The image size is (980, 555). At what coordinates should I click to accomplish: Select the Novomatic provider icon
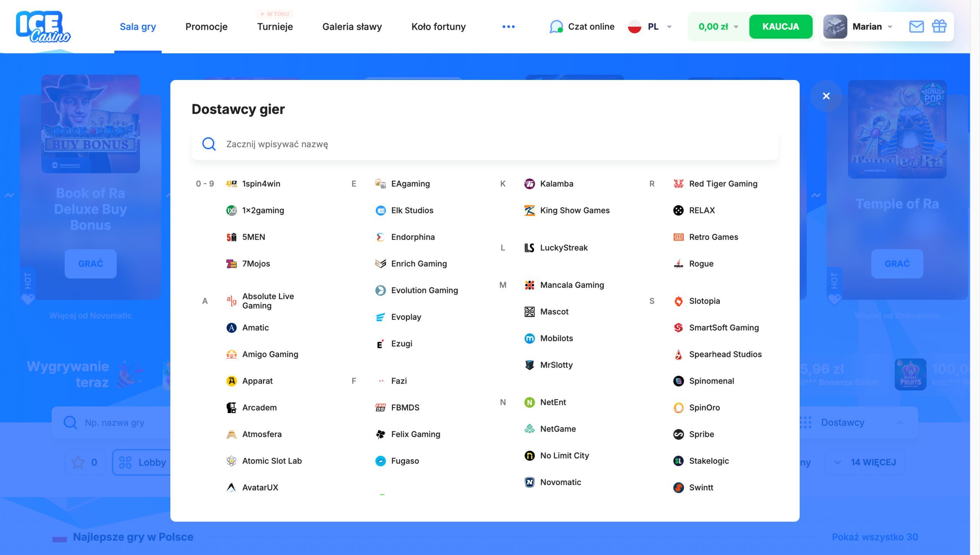point(529,482)
